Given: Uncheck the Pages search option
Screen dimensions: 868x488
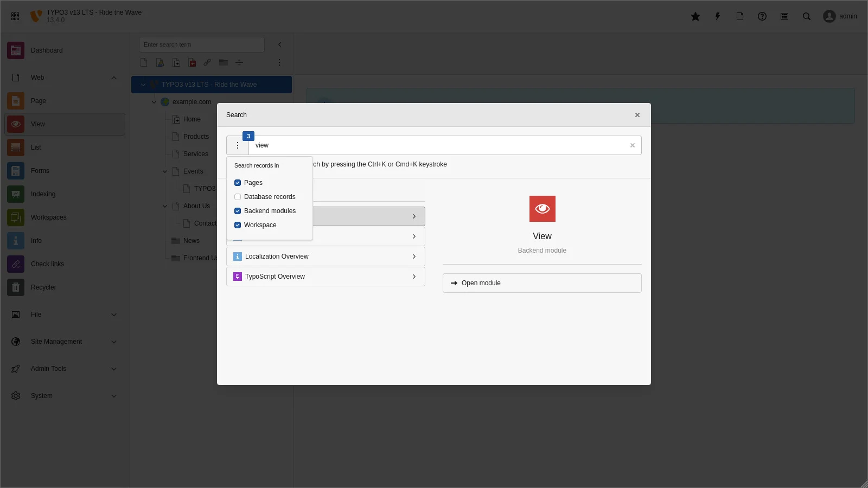Looking at the screenshot, I should click(238, 183).
